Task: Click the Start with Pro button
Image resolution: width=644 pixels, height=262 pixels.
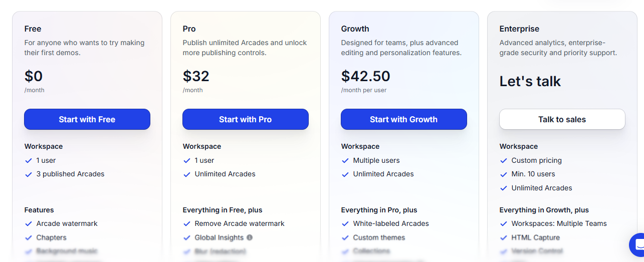Action: point(246,119)
